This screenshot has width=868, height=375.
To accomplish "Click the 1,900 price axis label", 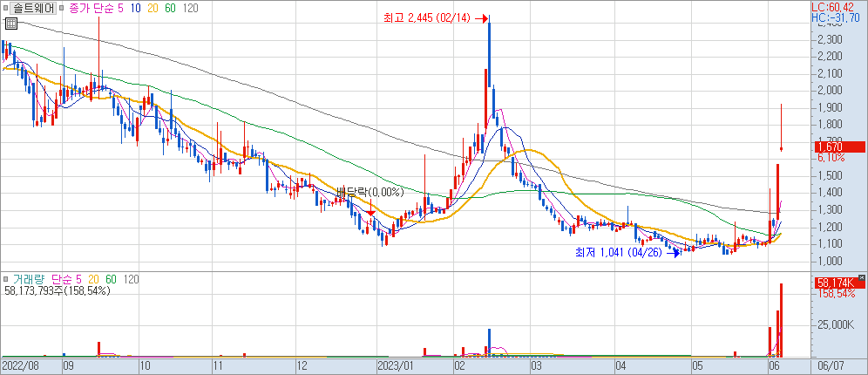I will pos(831,107).
